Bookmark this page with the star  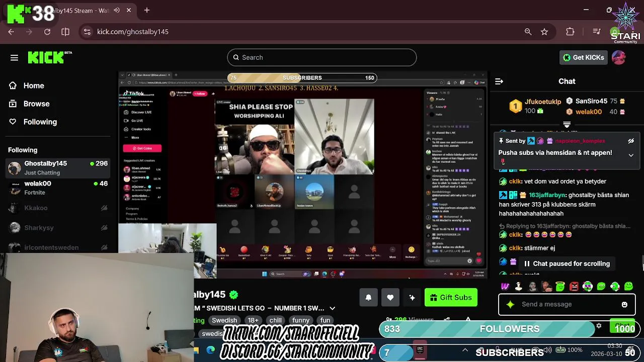544,32
